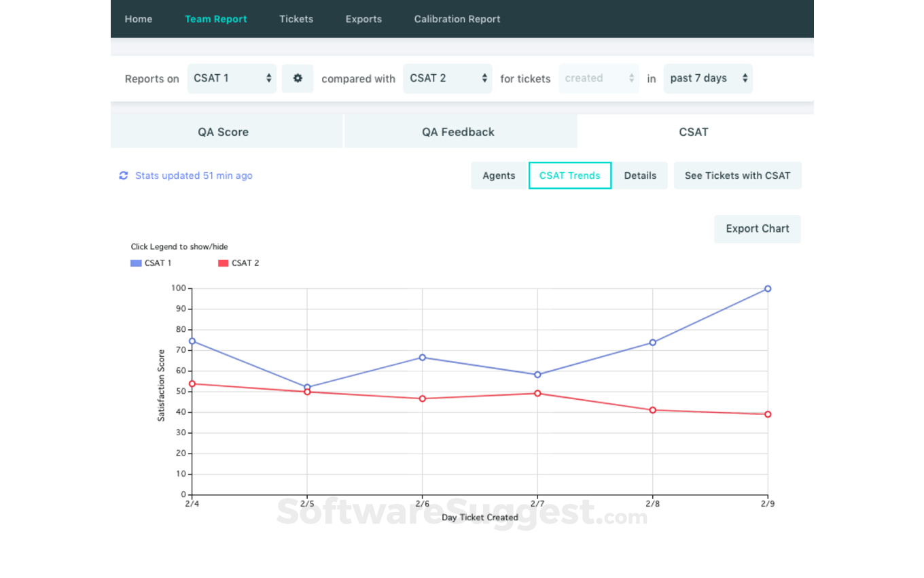
Task: Click the blue CSAT 1 peak data point
Action: click(768, 288)
